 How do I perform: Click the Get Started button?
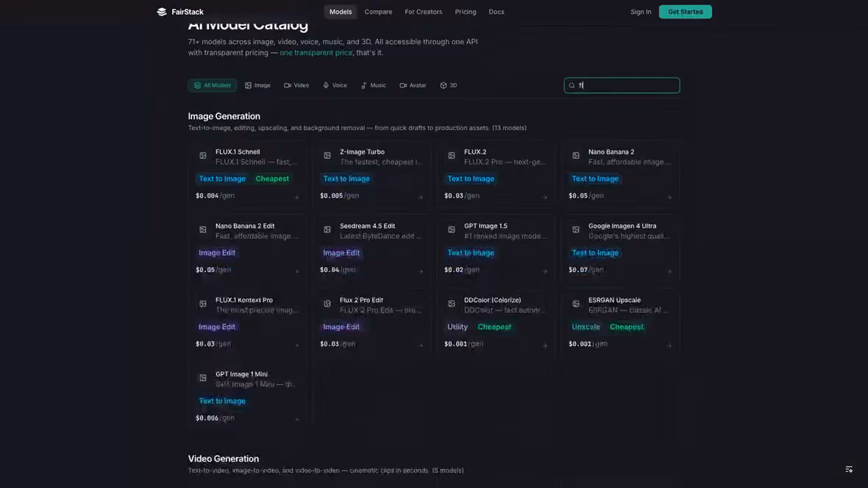click(x=686, y=12)
